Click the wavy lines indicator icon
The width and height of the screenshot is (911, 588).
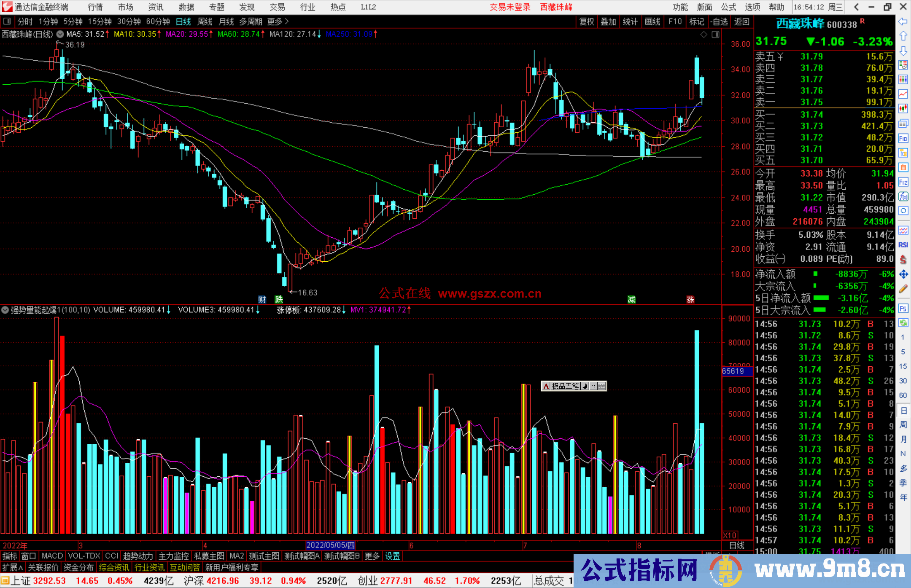(903, 231)
